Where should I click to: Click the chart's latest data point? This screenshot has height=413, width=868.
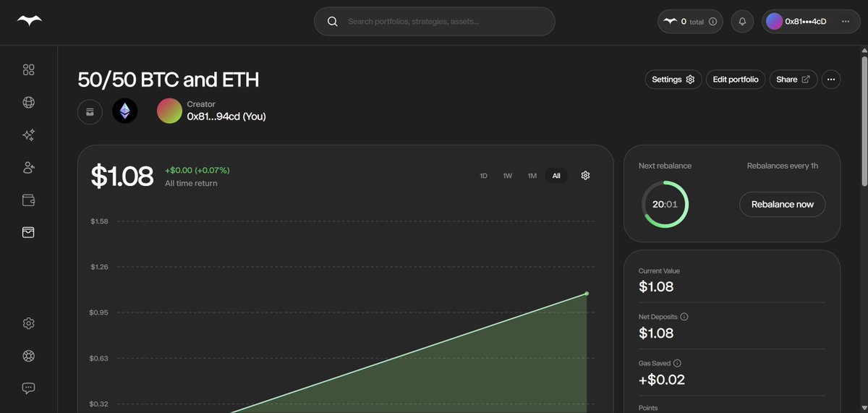click(587, 294)
